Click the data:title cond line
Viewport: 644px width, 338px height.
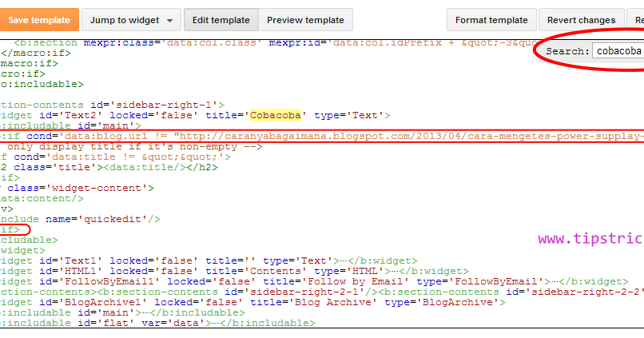click(x=115, y=157)
